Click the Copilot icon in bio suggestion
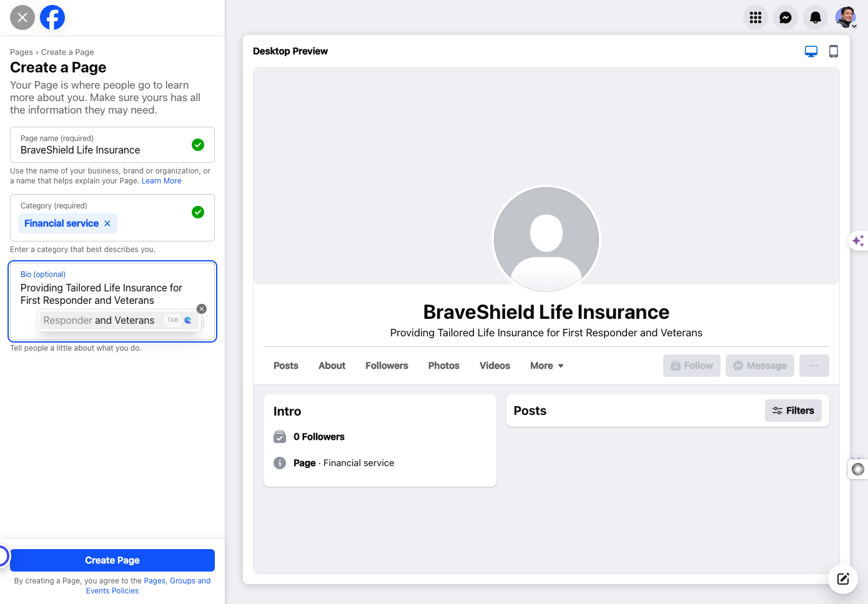 click(188, 320)
